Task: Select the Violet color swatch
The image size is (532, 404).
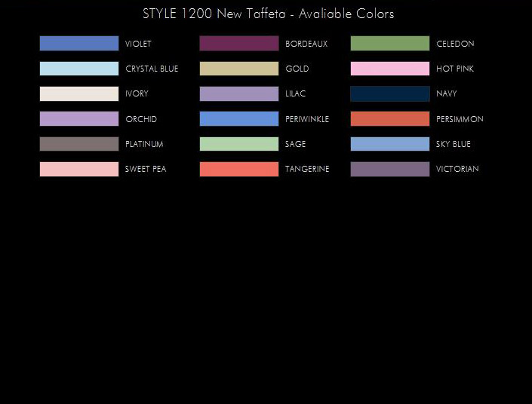Action: [79, 44]
